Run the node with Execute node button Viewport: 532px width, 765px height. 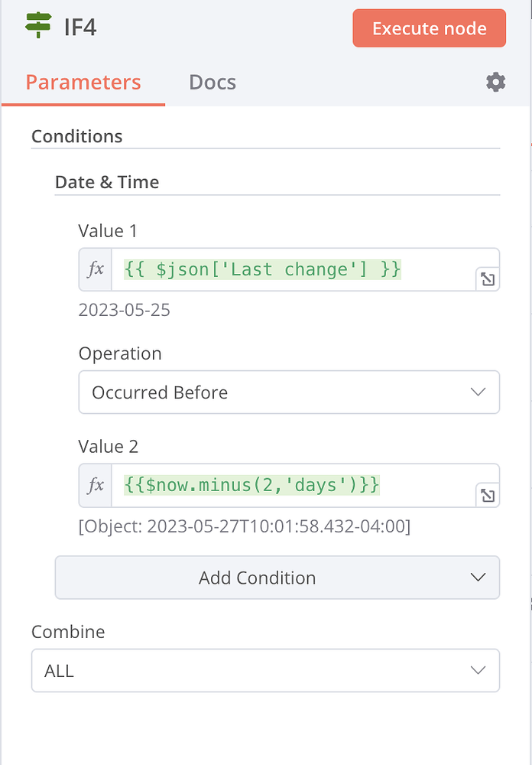tap(429, 28)
